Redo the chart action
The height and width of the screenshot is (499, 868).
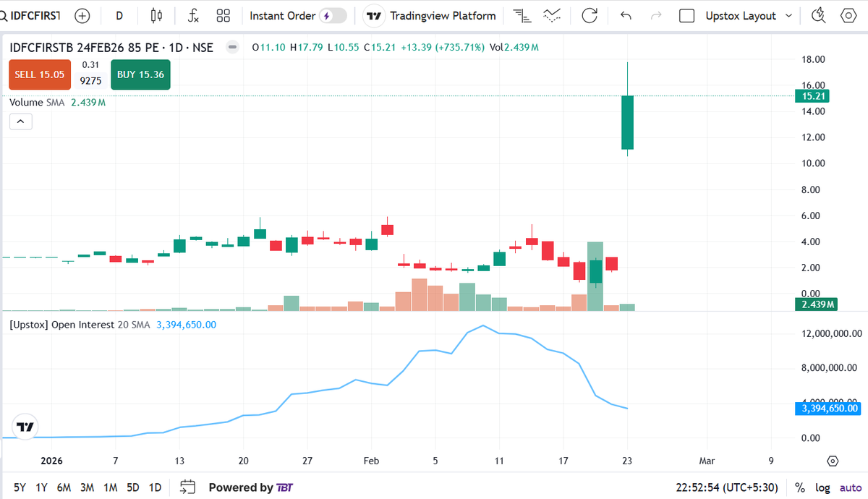tap(657, 15)
